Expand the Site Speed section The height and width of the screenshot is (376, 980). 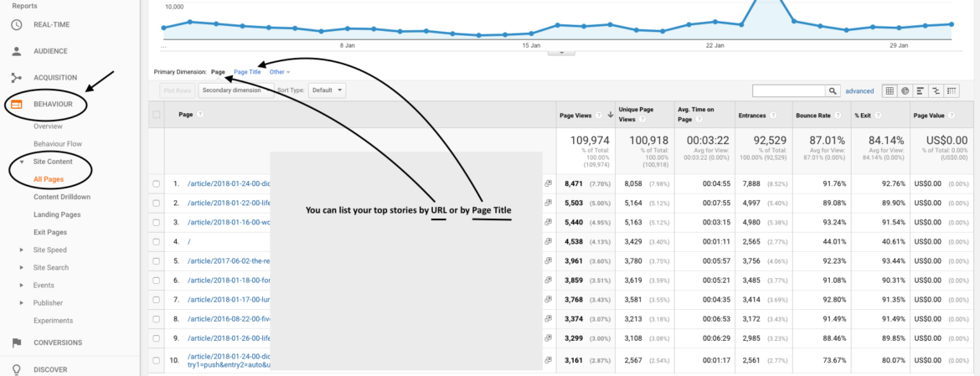(x=22, y=250)
